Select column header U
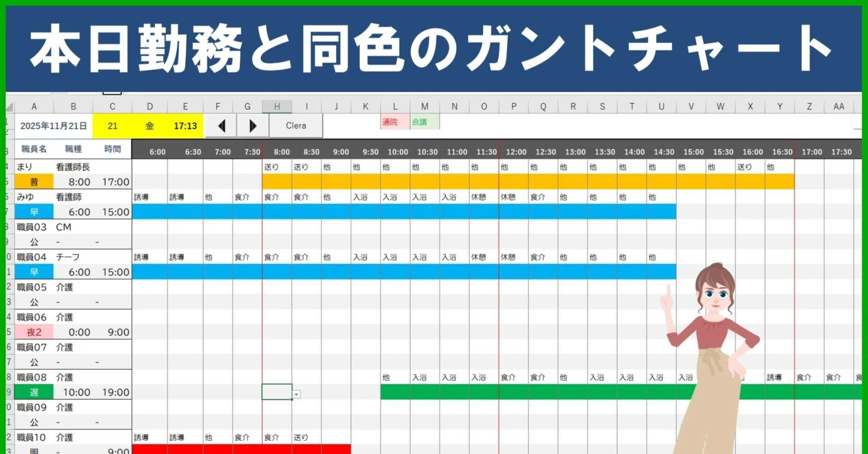The image size is (868, 454). point(661,107)
